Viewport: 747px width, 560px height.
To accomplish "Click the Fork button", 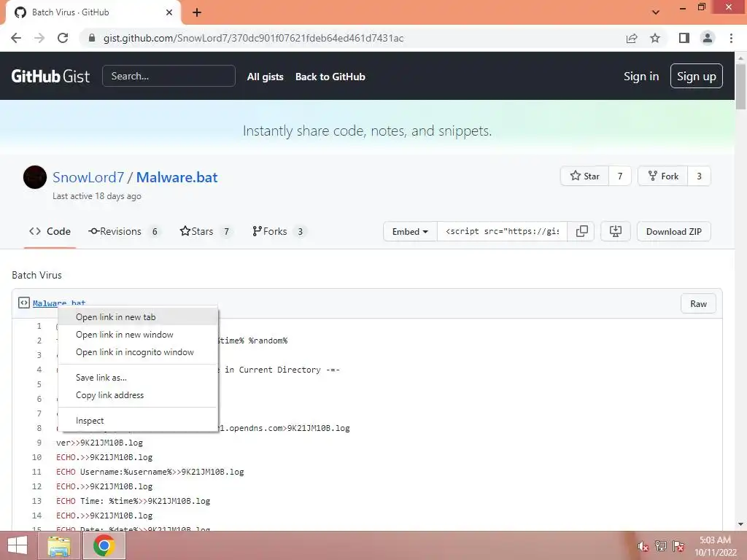I will [x=662, y=176].
